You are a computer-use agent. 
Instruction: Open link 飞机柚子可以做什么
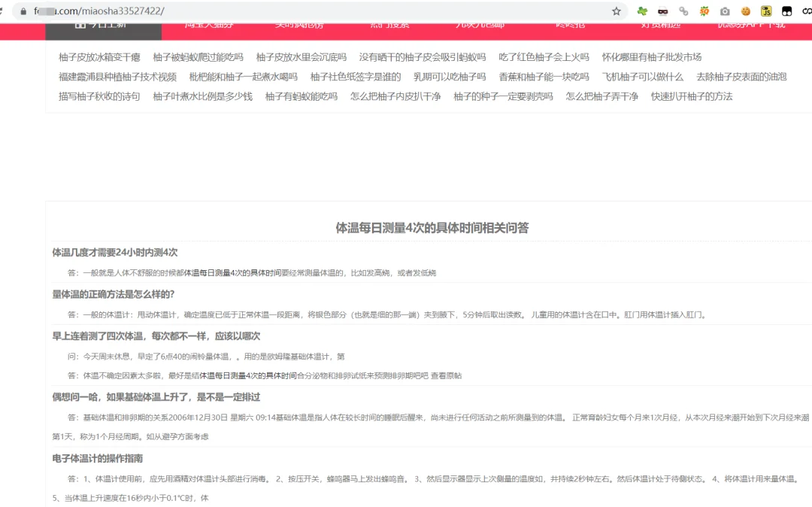(643, 77)
